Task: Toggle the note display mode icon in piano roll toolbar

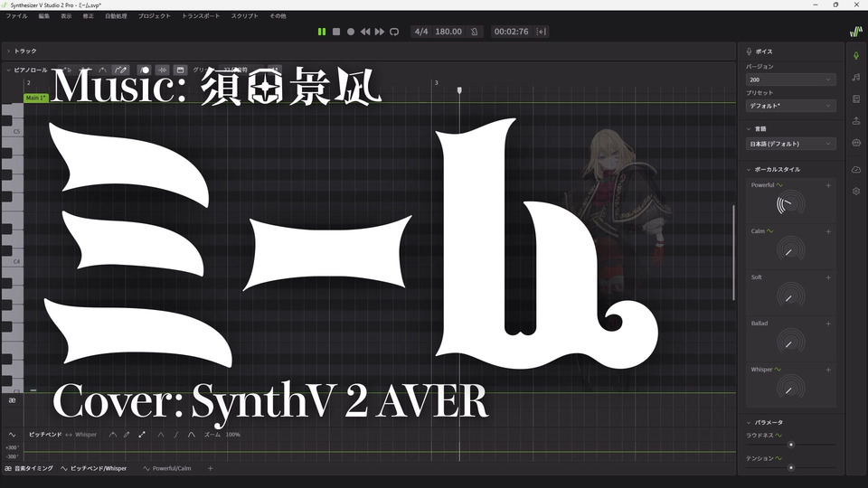Action: pyautogui.click(x=145, y=70)
